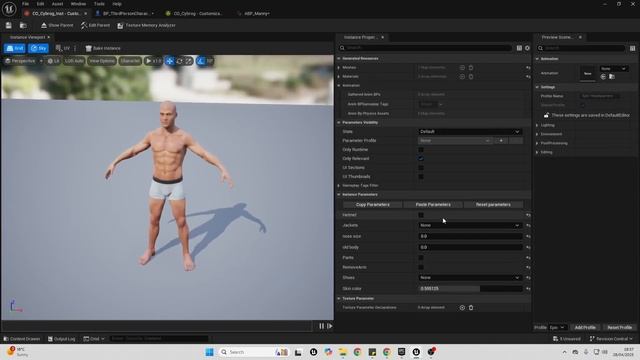Toggle the Only Runtime checkbox

click(421, 150)
